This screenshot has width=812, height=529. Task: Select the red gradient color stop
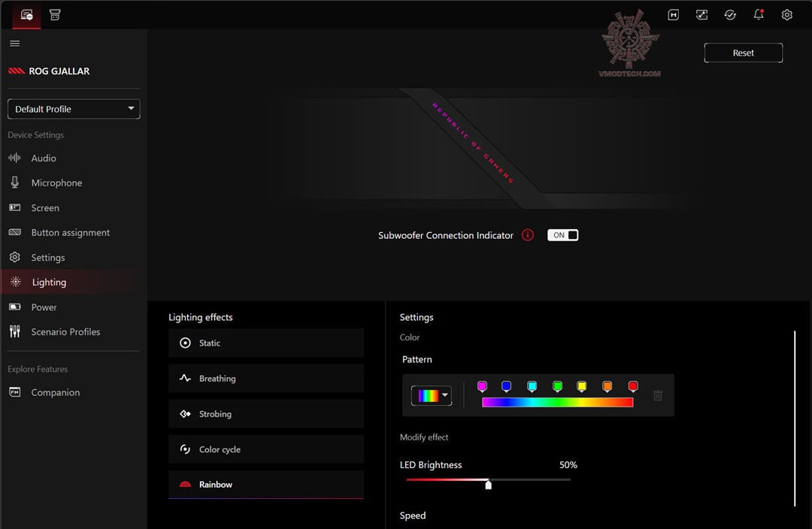click(x=633, y=387)
